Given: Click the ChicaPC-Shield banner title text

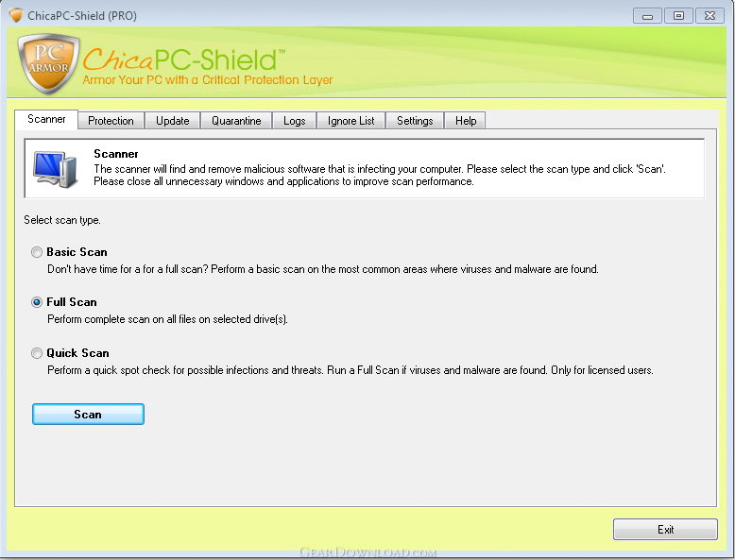Looking at the screenshot, I should coord(183,59).
